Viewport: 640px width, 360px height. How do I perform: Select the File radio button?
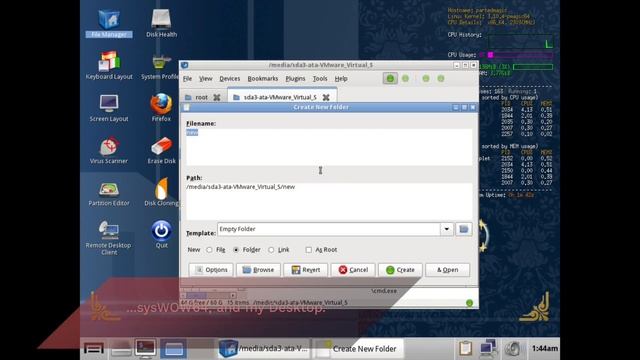coord(209,249)
